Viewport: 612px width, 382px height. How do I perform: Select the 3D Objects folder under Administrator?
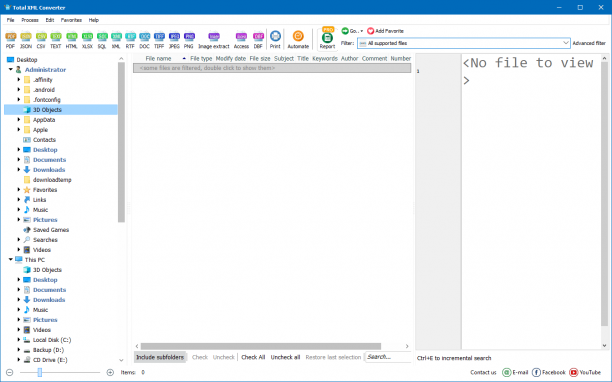(x=47, y=110)
